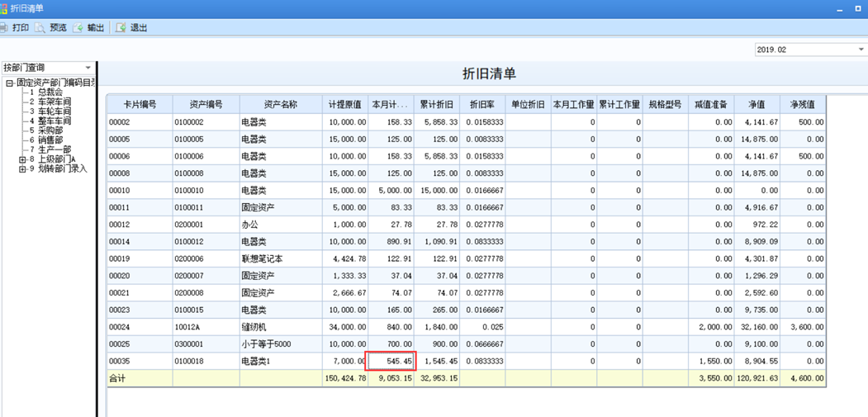Screen dimensions: 868x417
Task: Click asset name cell 办公
Action: tap(281, 225)
